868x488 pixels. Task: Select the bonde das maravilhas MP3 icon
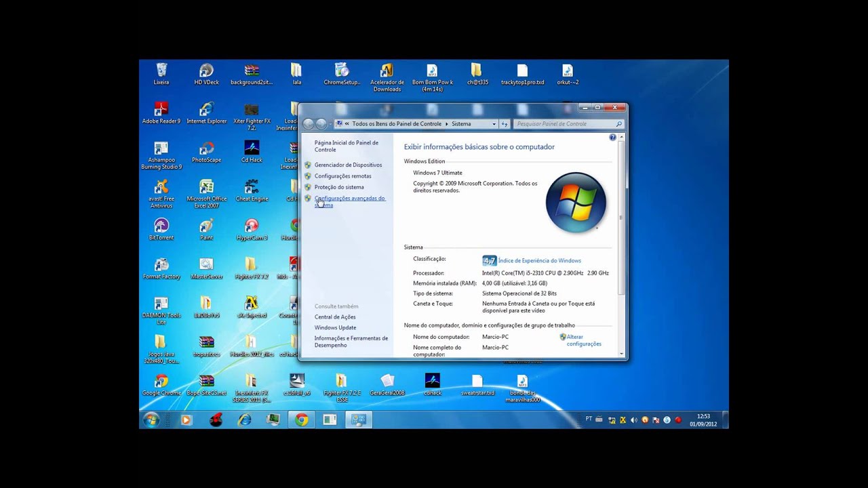522,388
